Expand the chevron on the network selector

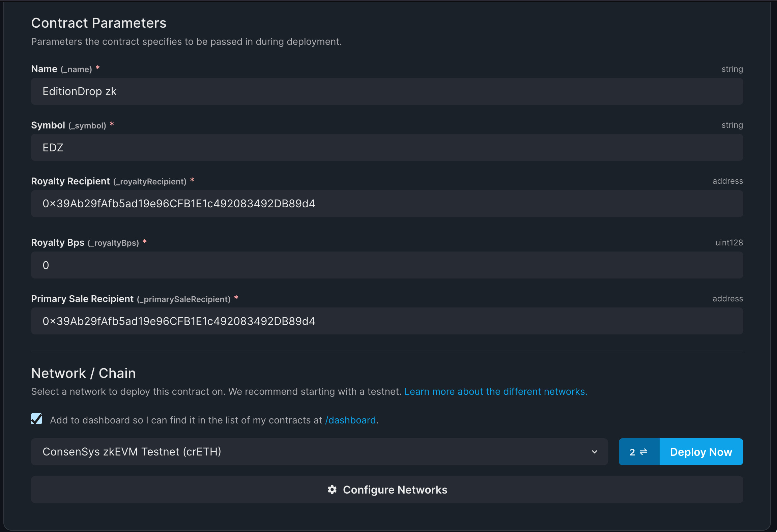click(595, 452)
